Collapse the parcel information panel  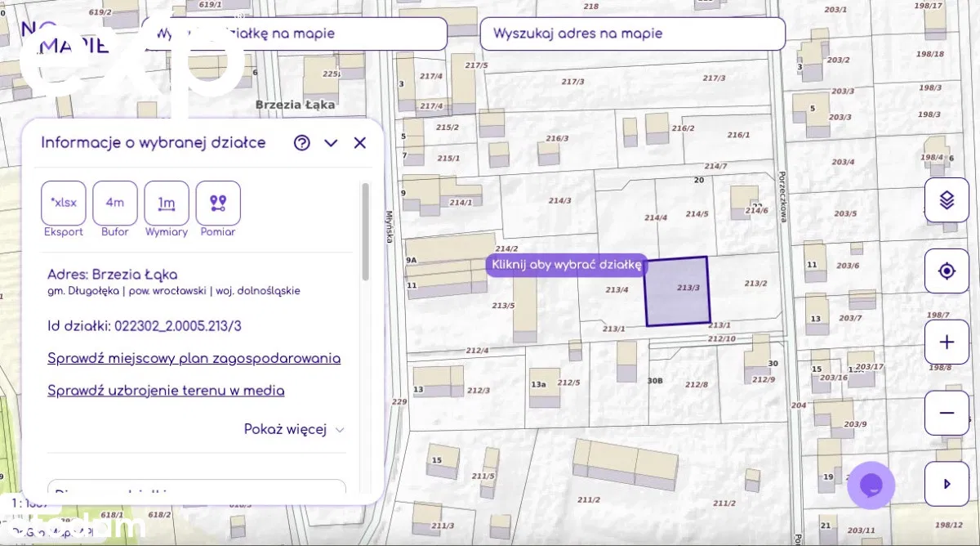[x=331, y=143]
